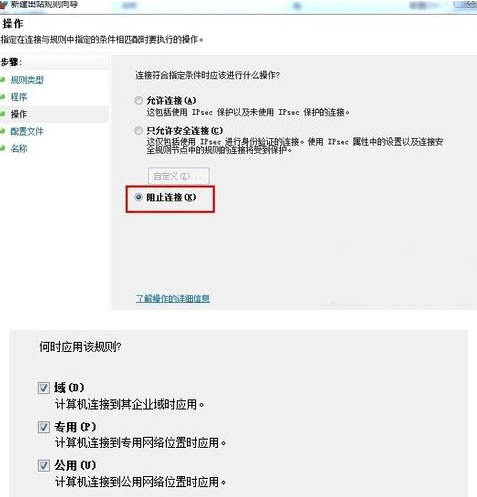Viewport: 477px width, 497px height.
Task: Click green bullet beside 规则类型 step
Action: tap(2, 79)
